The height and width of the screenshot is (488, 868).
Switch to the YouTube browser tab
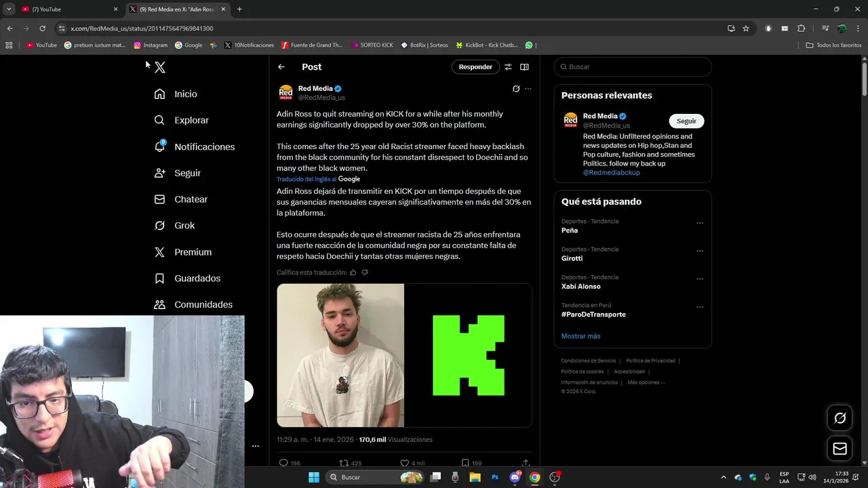coord(69,9)
